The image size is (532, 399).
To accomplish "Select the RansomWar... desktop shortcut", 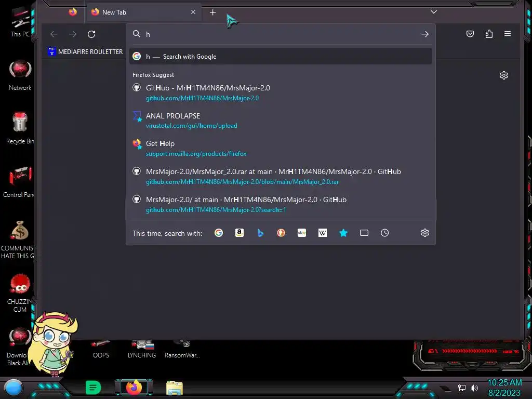I will (x=182, y=351).
